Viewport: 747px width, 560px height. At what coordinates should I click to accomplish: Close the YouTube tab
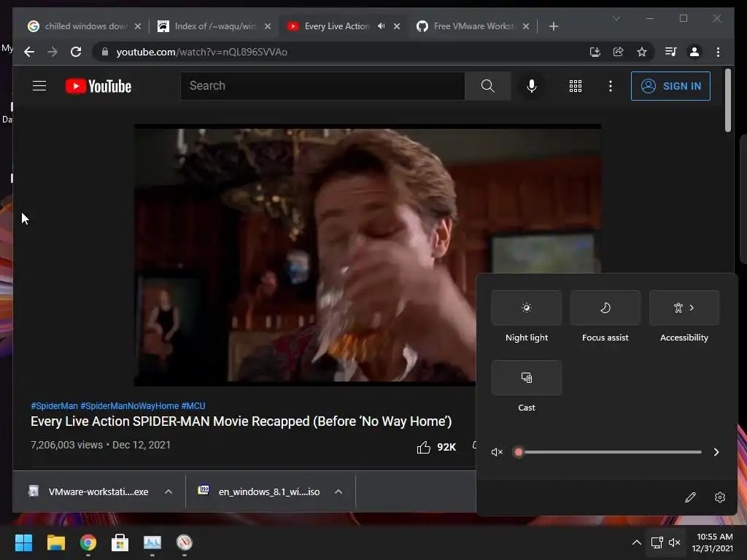pyautogui.click(x=397, y=26)
